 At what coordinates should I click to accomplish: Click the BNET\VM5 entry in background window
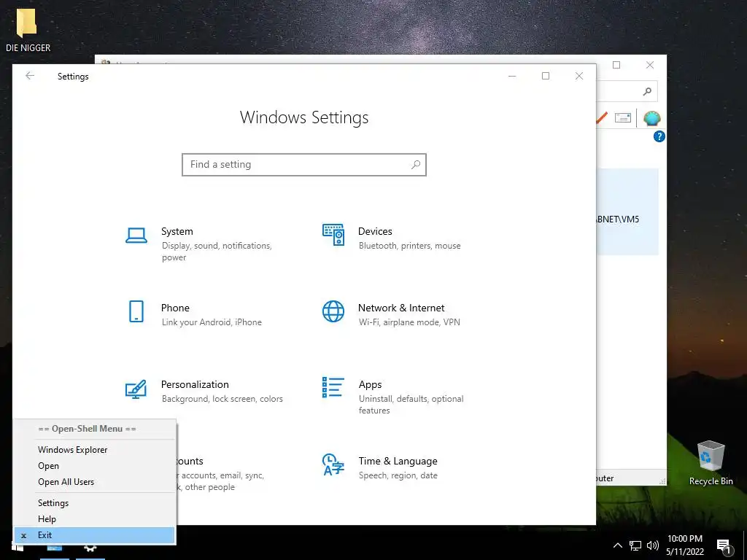627,212
